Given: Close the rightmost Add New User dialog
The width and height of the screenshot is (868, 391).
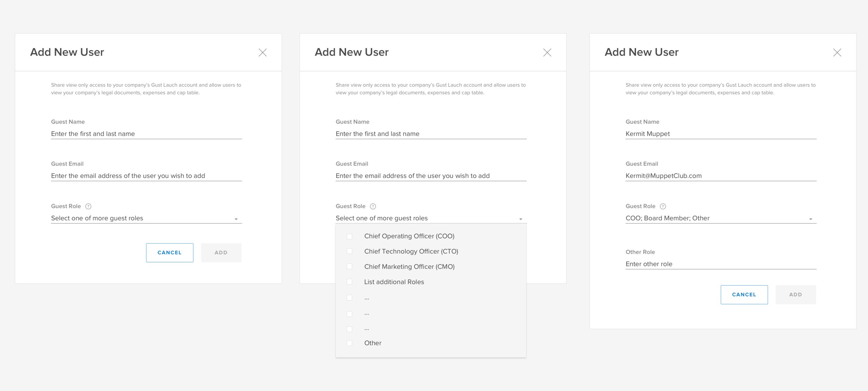Looking at the screenshot, I should pyautogui.click(x=837, y=52).
